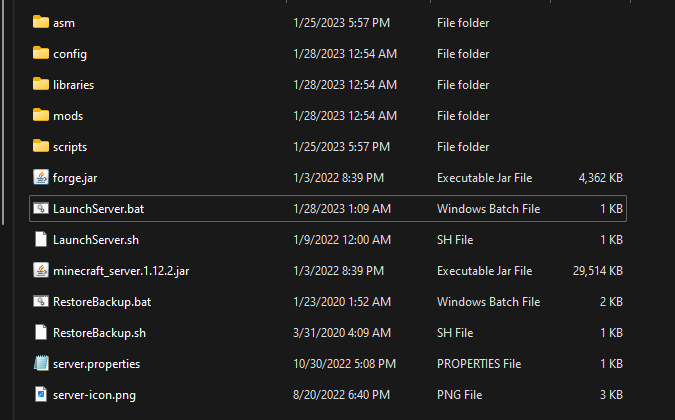Select the RestoreBackup.sh file name
675x420 pixels.
coord(99,333)
